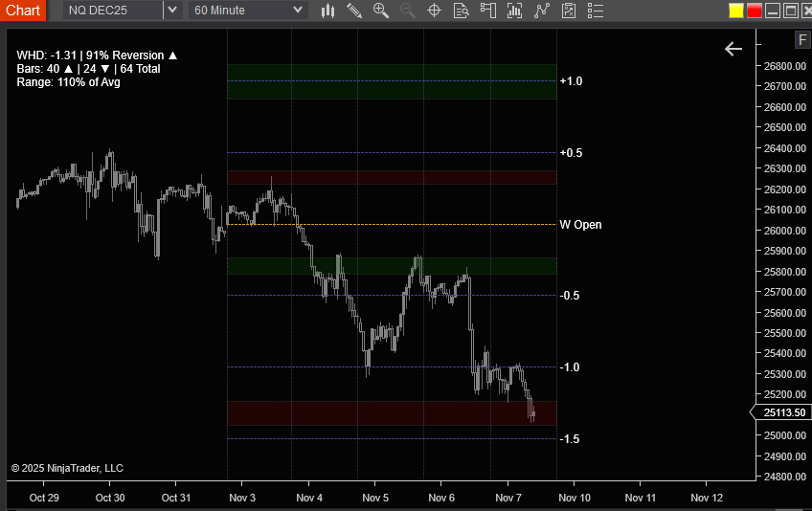Click the 26800.00 price axis label
The width and height of the screenshot is (812, 511).
click(785, 66)
